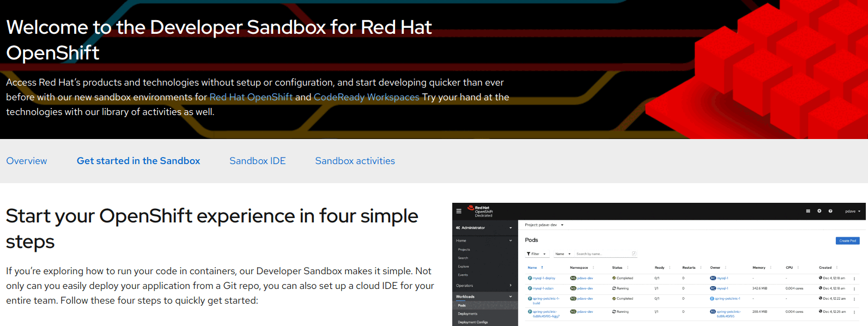868x326 pixels.
Task: Go to the Sandbox activities tab
Action: [x=355, y=161]
